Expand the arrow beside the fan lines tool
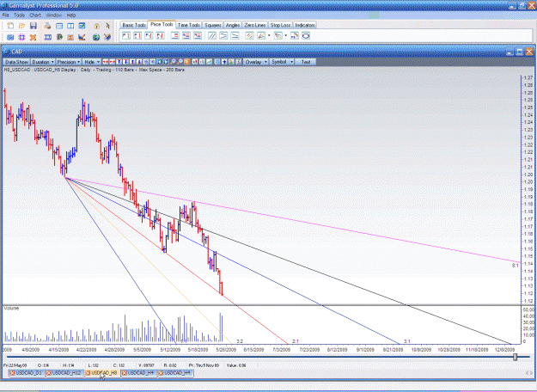 tap(269, 35)
